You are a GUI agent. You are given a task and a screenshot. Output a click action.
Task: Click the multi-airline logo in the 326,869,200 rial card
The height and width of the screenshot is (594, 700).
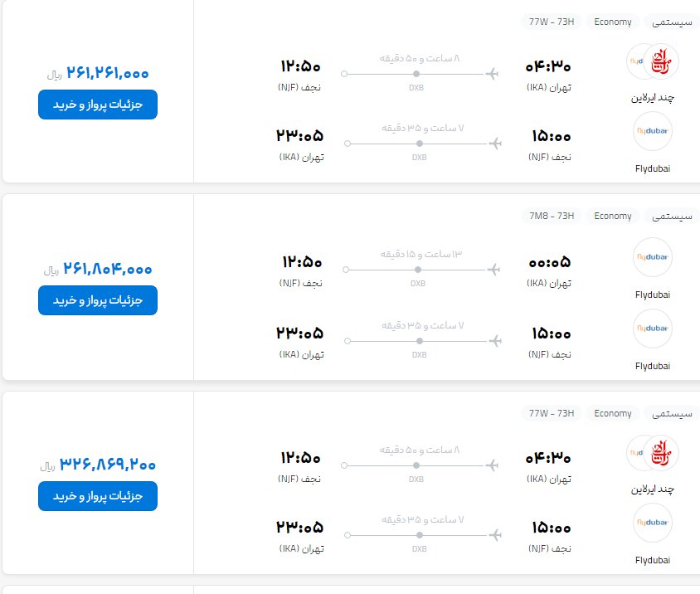point(653,453)
